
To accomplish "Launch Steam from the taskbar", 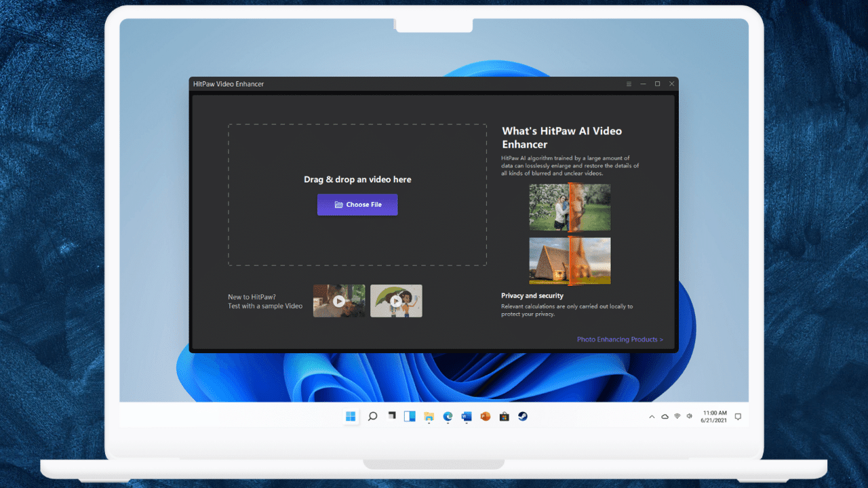I will coord(523,416).
